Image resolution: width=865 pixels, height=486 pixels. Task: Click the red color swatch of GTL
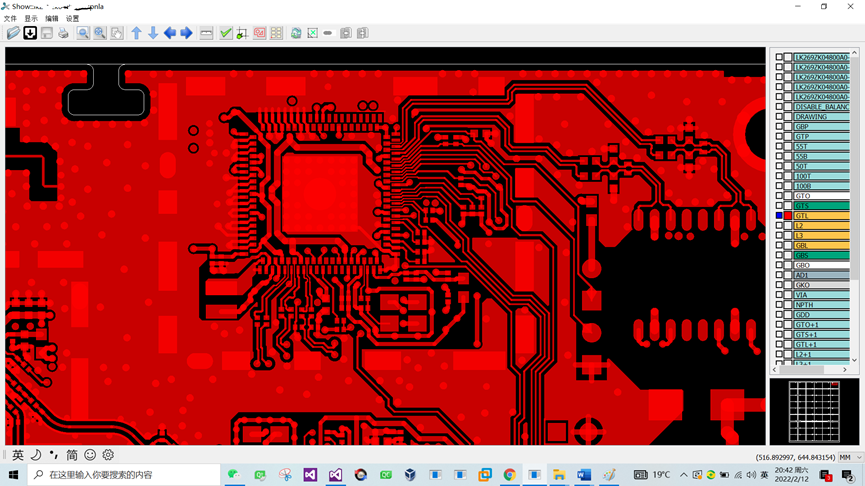click(x=788, y=216)
